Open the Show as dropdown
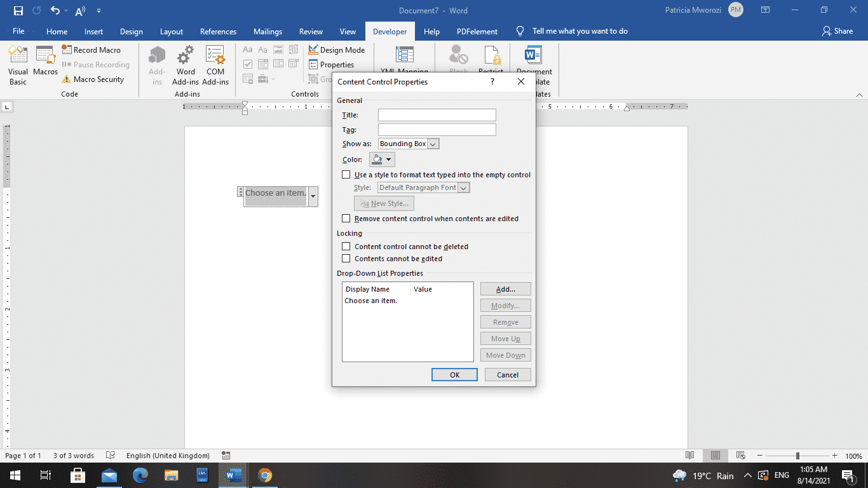The width and height of the screenshot is (868, 488). coord(433,144)
